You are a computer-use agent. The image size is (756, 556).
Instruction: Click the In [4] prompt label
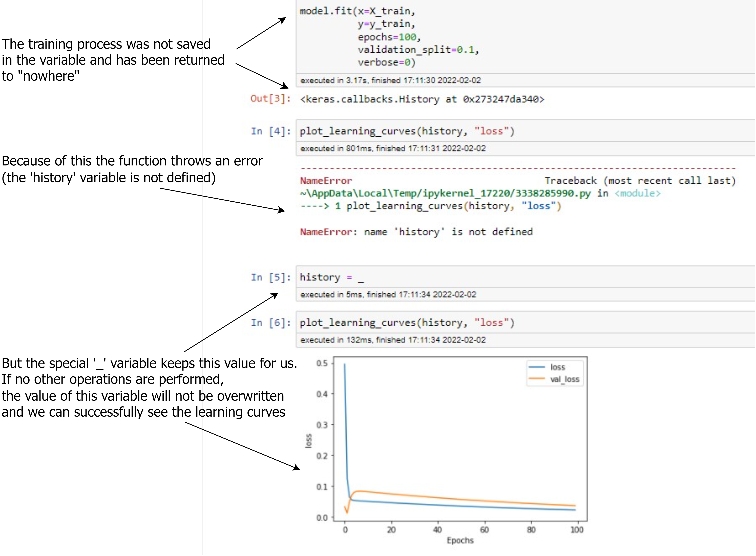[271, 131]
